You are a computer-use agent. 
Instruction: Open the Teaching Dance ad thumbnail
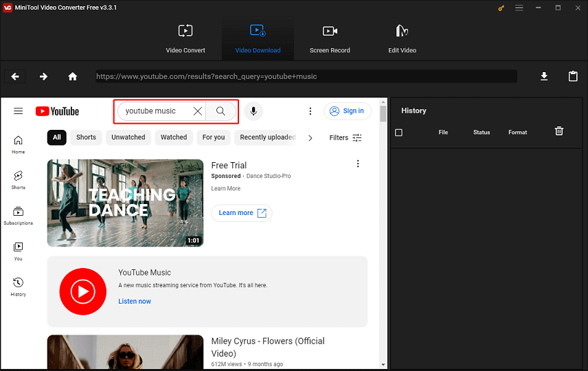(125, 203)
